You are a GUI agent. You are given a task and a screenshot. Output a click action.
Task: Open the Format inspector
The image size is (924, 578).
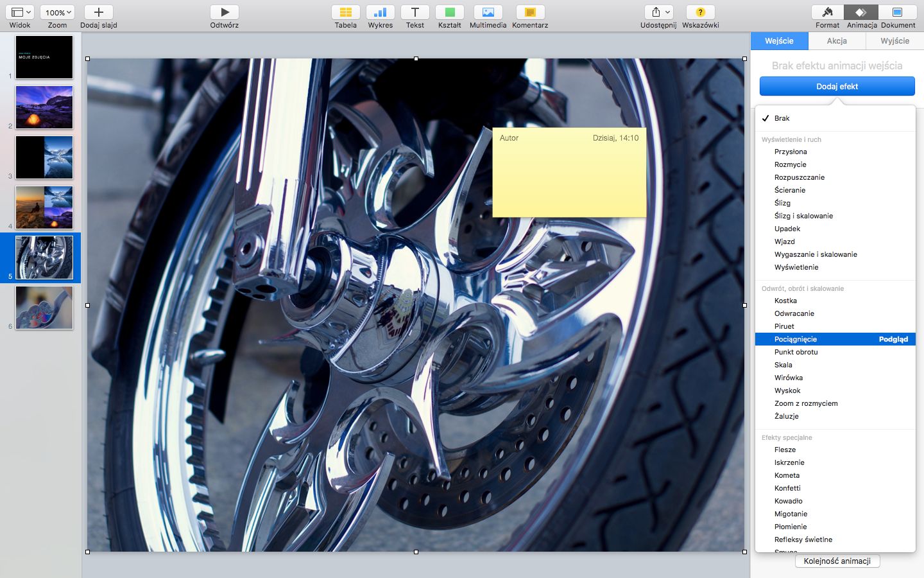(828, 12)
